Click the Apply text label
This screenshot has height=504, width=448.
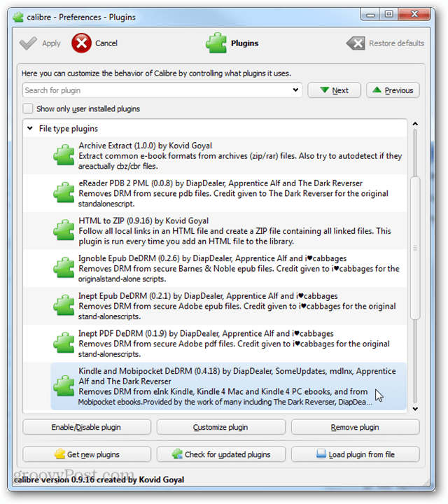point(51,43)
